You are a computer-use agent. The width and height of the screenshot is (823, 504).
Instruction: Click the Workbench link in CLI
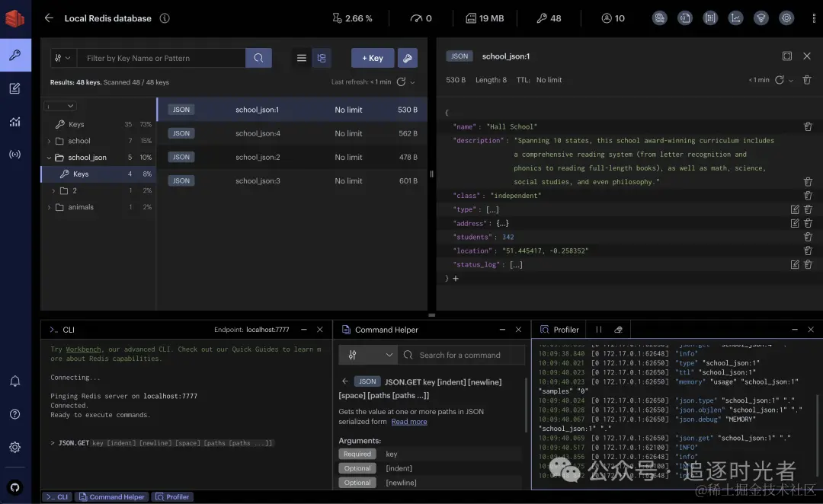83,349
